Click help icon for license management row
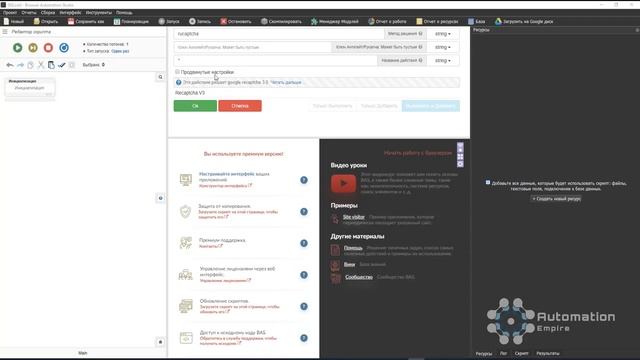Screen dimensions: 640x360 coord(304,275)
